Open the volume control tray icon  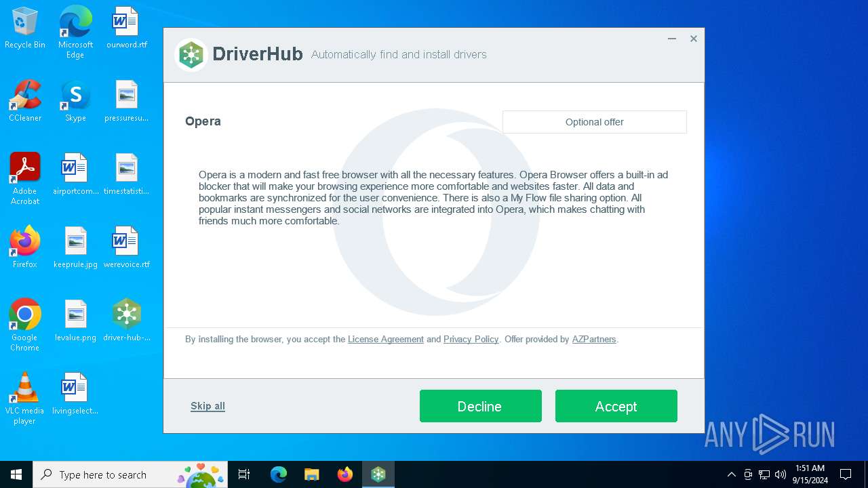click(x=781, y=474)
